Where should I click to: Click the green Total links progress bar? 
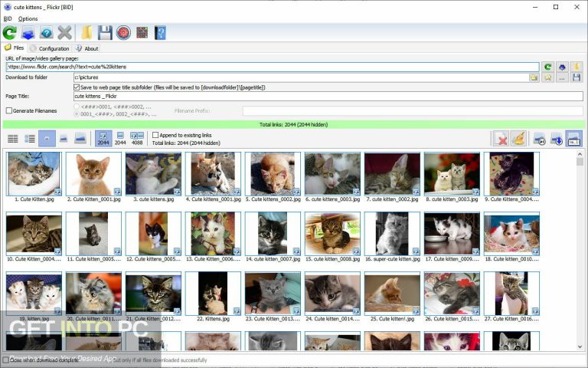294,125
